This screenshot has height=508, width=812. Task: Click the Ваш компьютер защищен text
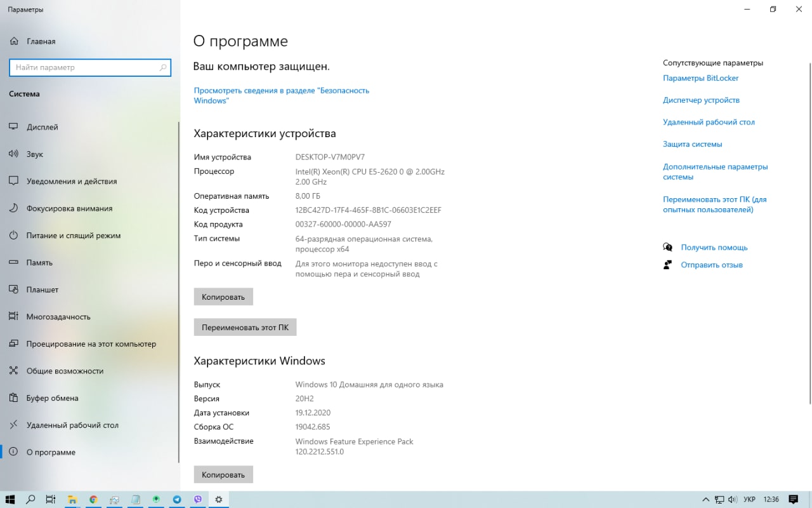(x=261, y=66)
